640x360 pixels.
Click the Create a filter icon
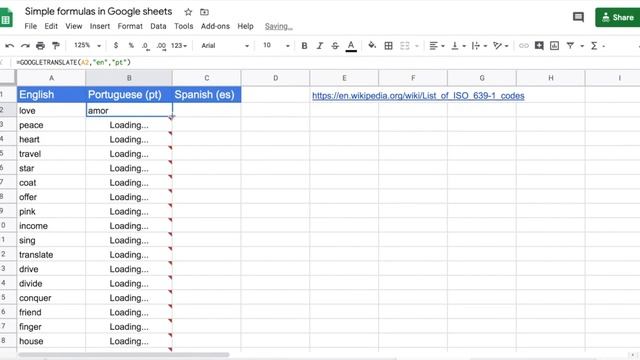pyautogui.click(x=570, y=46)
